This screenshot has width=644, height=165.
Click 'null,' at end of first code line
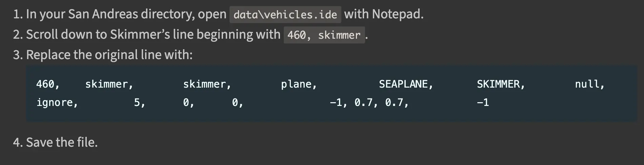coord(590,84)
